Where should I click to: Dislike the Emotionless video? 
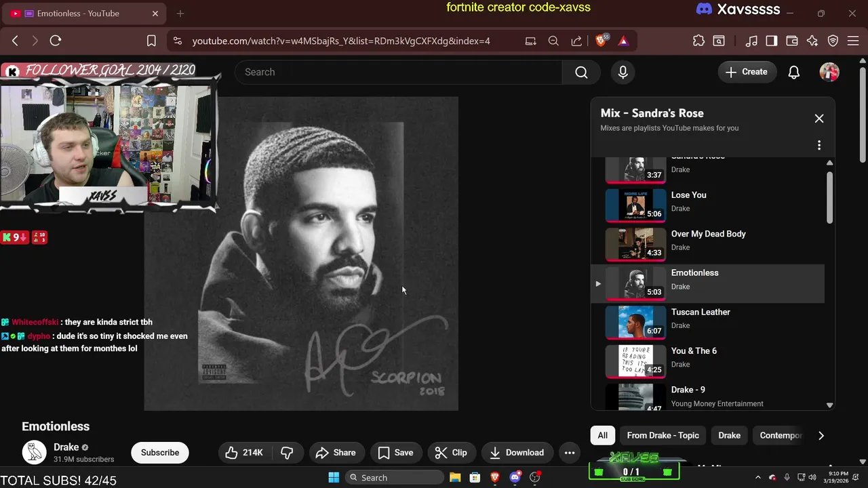[287, 453]
